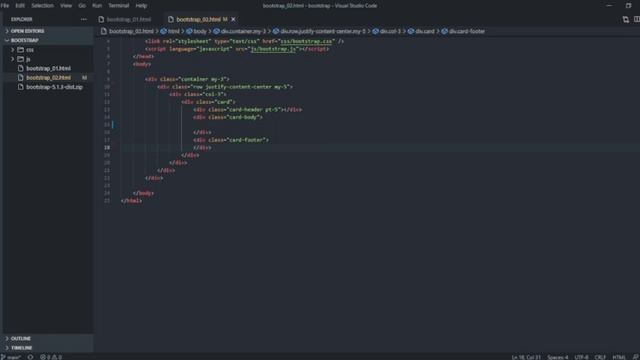Open the Run menu

tap(97, 6)
